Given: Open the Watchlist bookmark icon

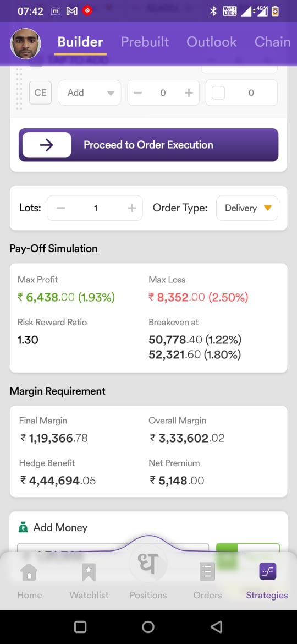Looking at the screenshot, I should pyautogui.click(x=89, y=572).
